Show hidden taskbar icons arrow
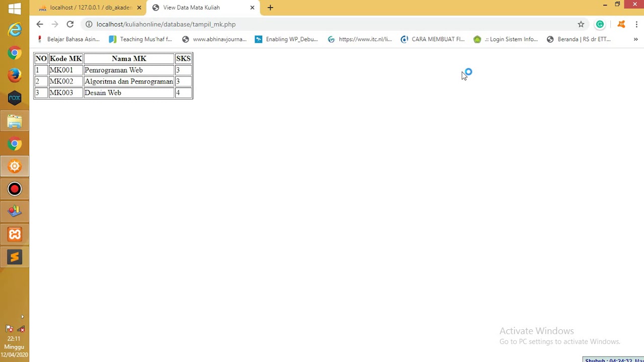 click(22, 317)
